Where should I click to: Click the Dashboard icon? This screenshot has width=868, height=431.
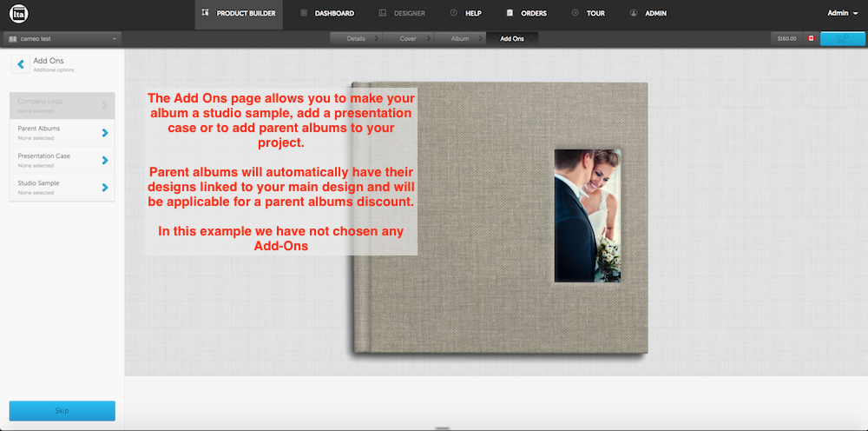(x=303, y=13)
